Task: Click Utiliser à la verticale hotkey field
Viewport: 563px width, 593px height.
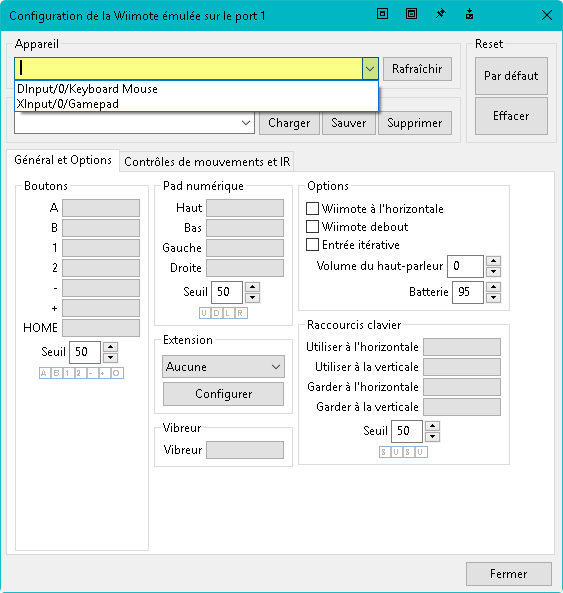Action: click(462, 367)
